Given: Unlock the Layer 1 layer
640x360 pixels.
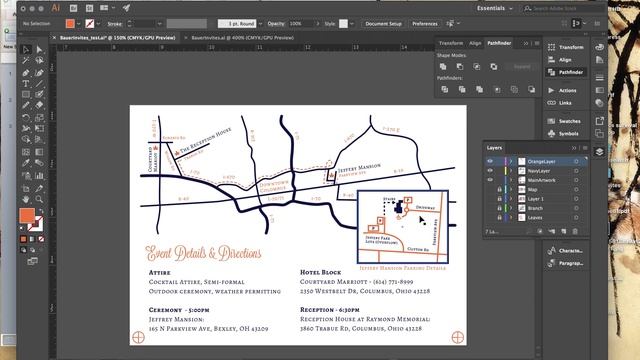Looking at the screenshot, I should coord(499,199).
